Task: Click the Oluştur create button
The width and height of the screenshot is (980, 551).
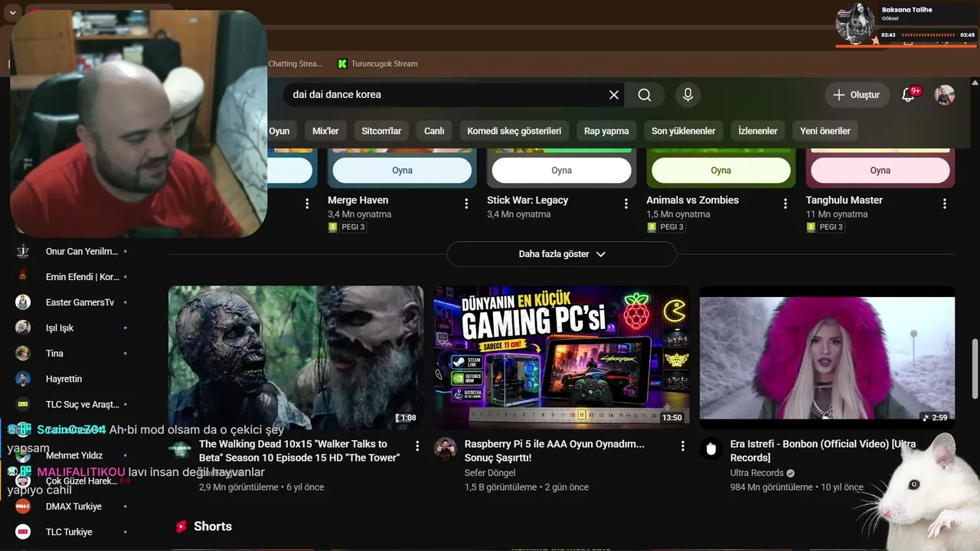Action: coord(857,95)
